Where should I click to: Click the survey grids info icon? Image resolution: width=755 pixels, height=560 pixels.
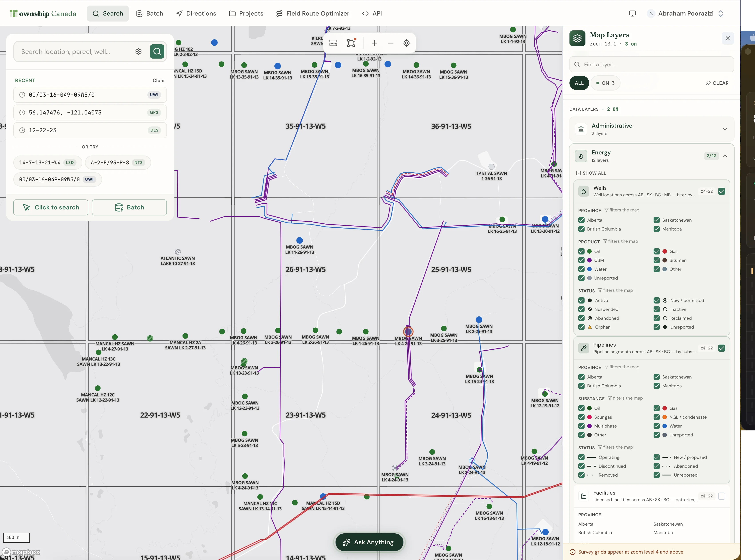coord(572,552)
